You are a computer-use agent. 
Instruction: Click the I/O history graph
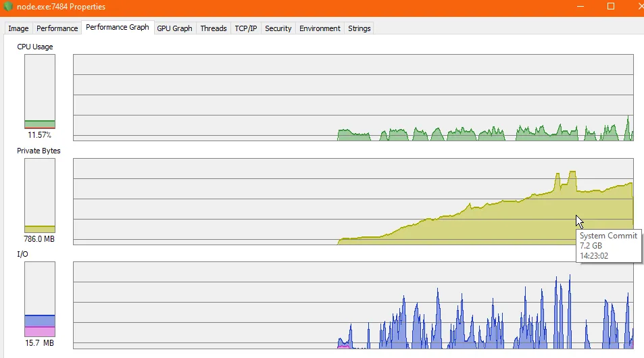click(353, 305)
